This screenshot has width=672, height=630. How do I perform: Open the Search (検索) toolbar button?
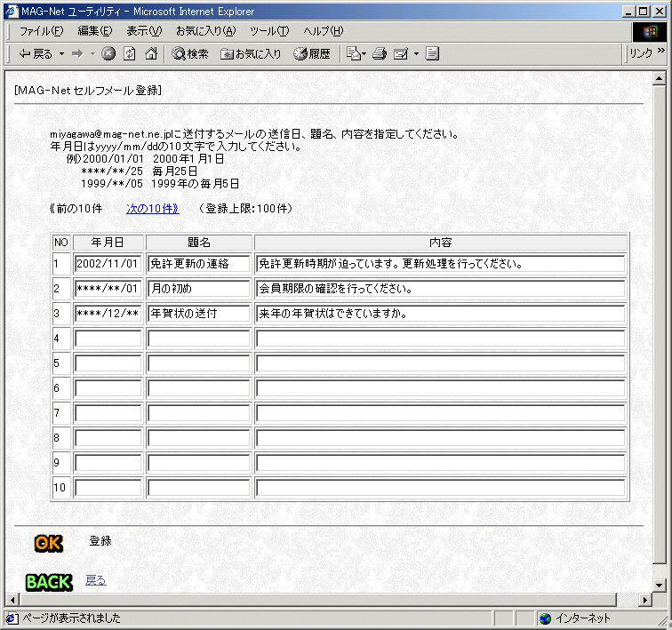tap(190, 54)
